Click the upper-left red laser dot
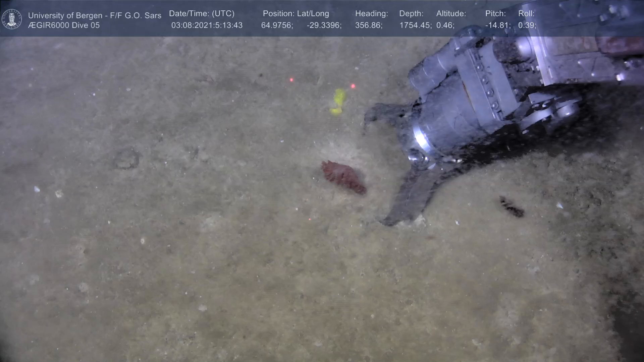 (x=291, y=80)
